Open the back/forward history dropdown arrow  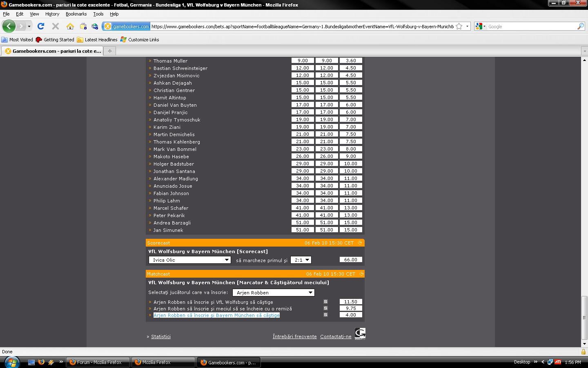(29, 27)
